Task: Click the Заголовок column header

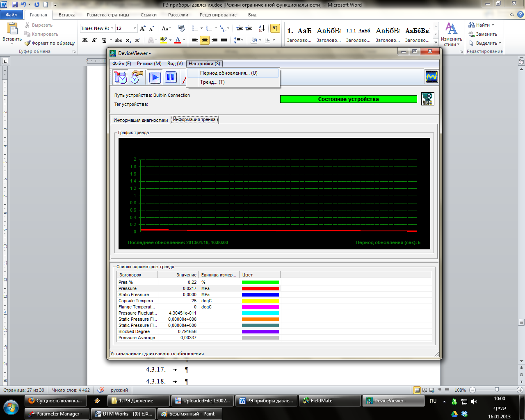Action: point(137,275)
